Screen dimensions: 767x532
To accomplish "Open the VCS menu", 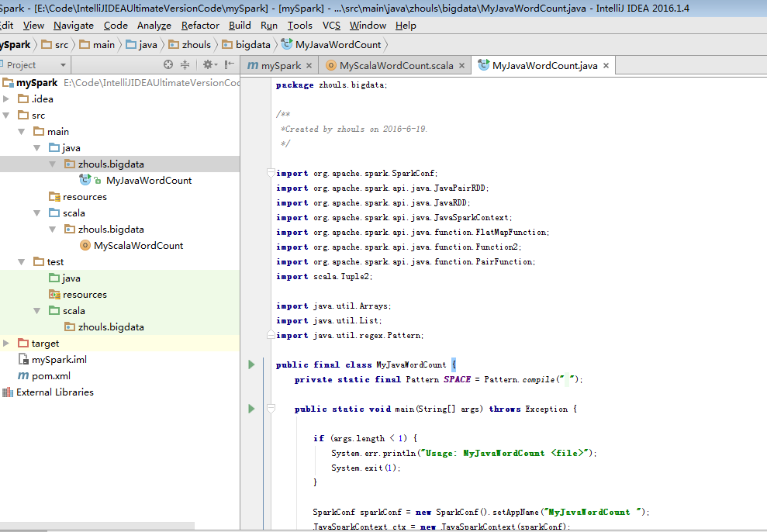I will 331,26.
